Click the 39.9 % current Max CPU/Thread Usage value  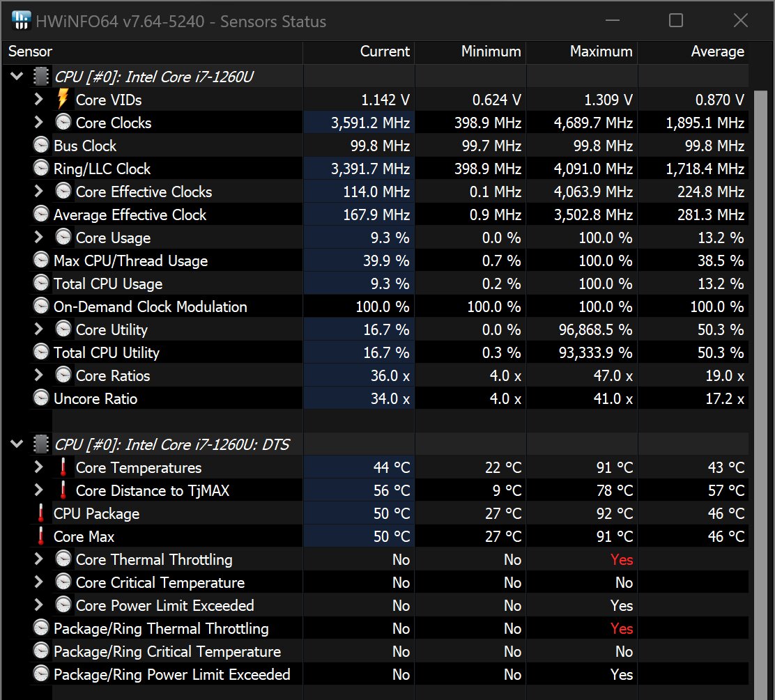386,260
